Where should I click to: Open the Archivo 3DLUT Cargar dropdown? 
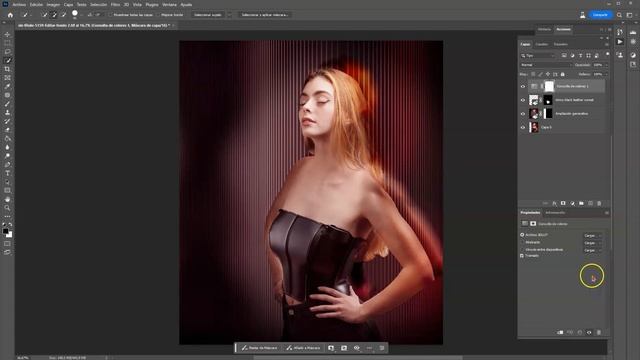click(592, 236)
